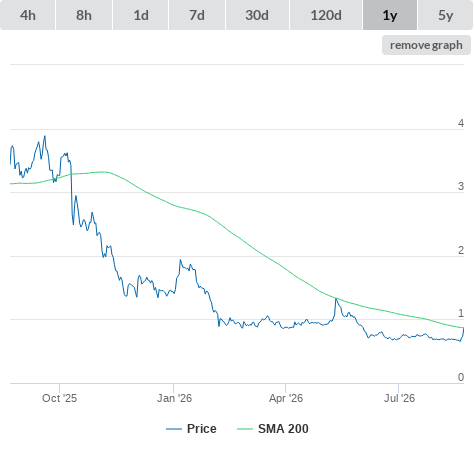Click the green SMA 200 legend line marker
This screenshot has width=474, height=455.
(x=245, y=429)
